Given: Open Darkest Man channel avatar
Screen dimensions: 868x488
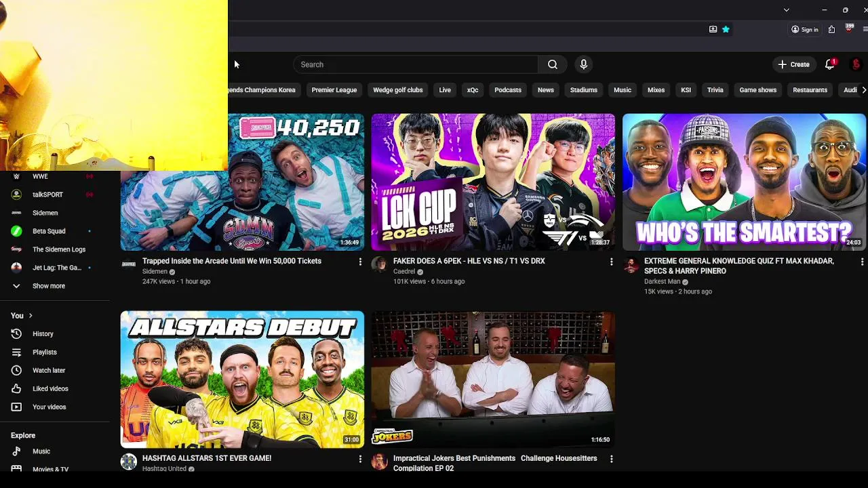Looking at the screenshot, I should tap(631, 264).
